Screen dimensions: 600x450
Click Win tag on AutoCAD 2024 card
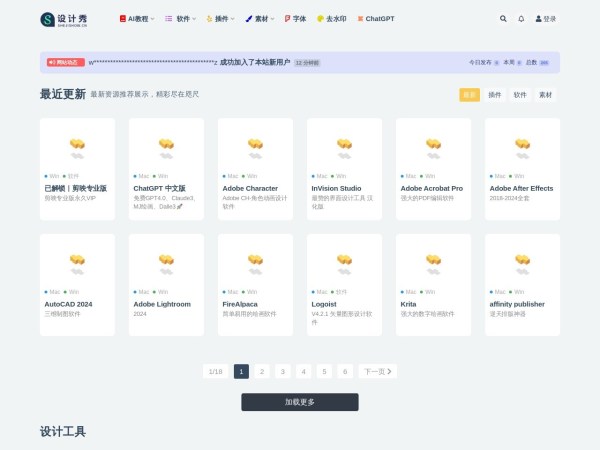(x=72, y=292)
